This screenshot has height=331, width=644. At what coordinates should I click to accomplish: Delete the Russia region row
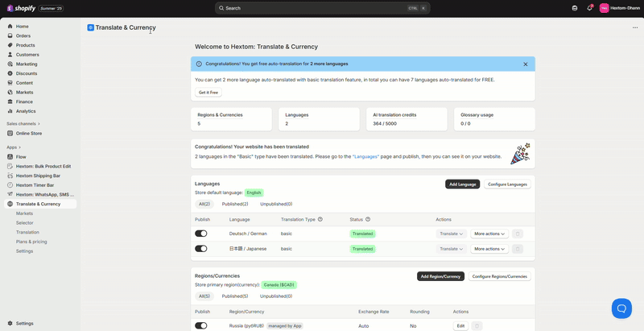(x=477, y=326)
